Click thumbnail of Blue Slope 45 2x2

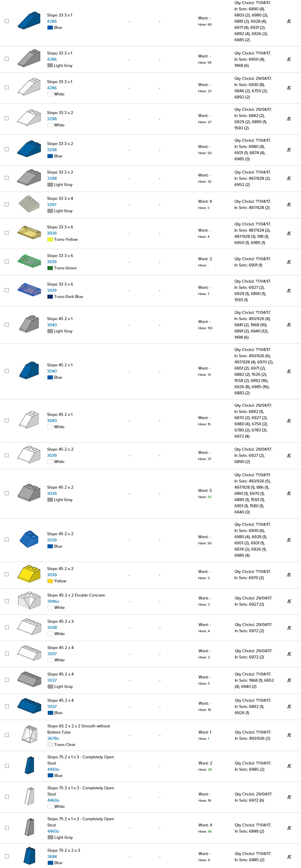click(x=29, y=539)
